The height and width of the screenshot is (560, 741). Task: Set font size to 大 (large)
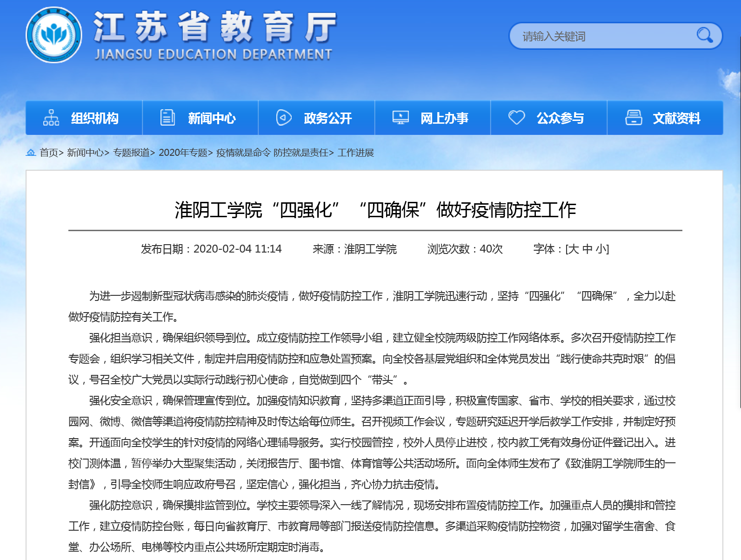coord(574,249)
